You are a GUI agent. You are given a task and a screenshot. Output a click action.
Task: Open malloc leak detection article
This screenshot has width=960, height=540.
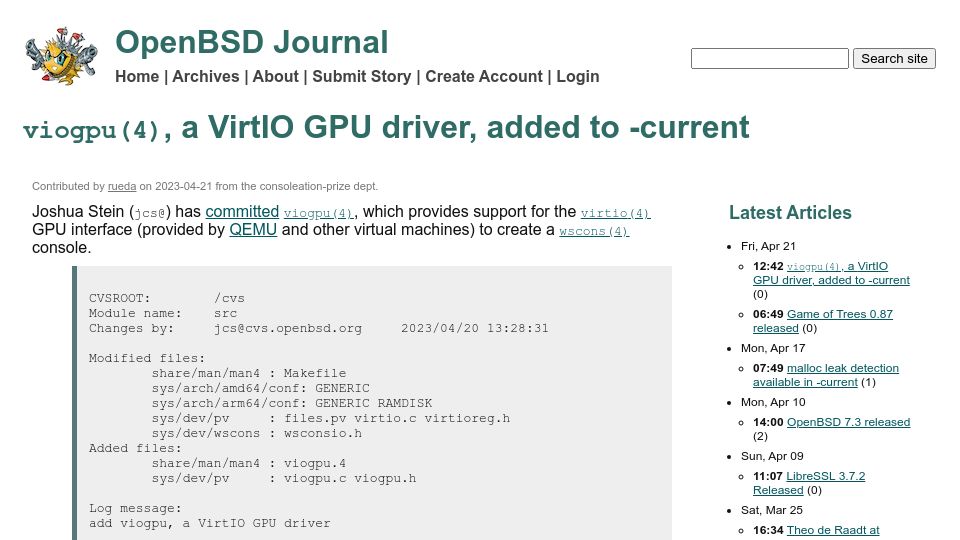tap(826, 375)
